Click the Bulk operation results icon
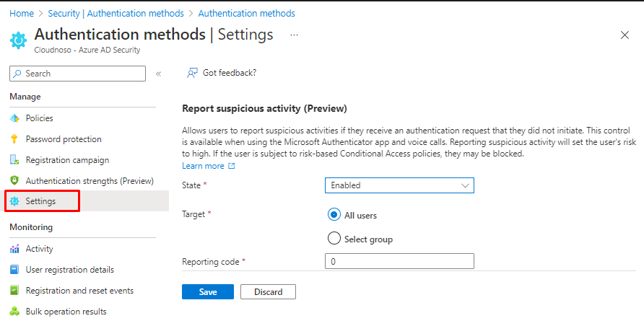Screen dimensions: 644x326 (14, 312)
